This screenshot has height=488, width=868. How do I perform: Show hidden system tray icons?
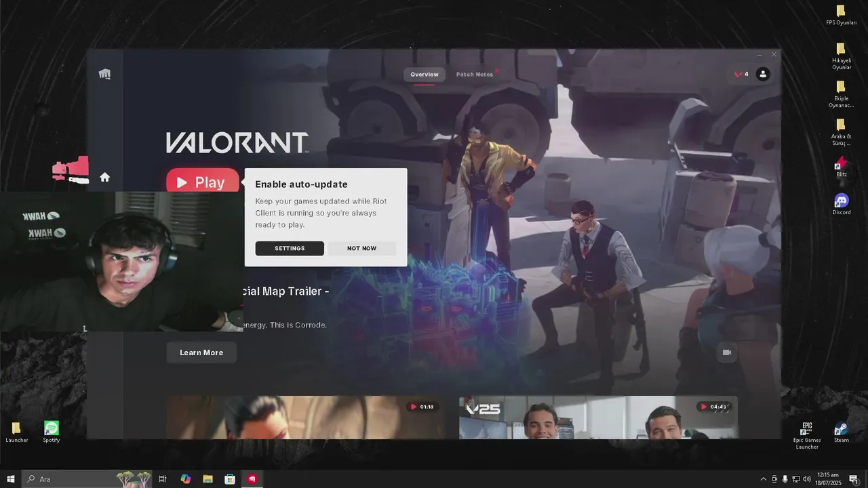click(x=764, y=479)
